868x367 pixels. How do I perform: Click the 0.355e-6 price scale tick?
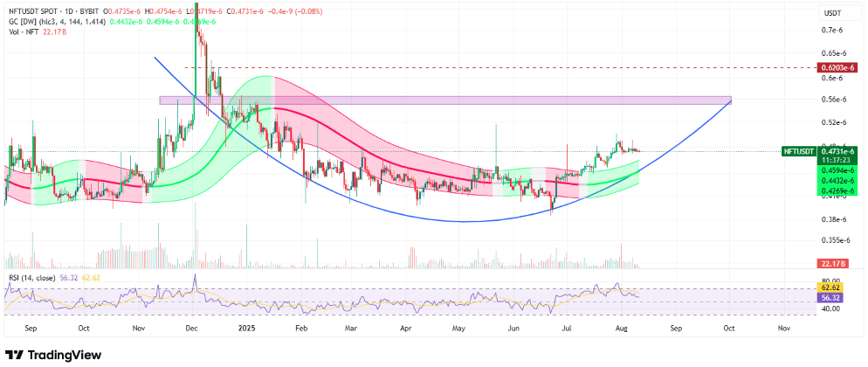pos(836,241)
